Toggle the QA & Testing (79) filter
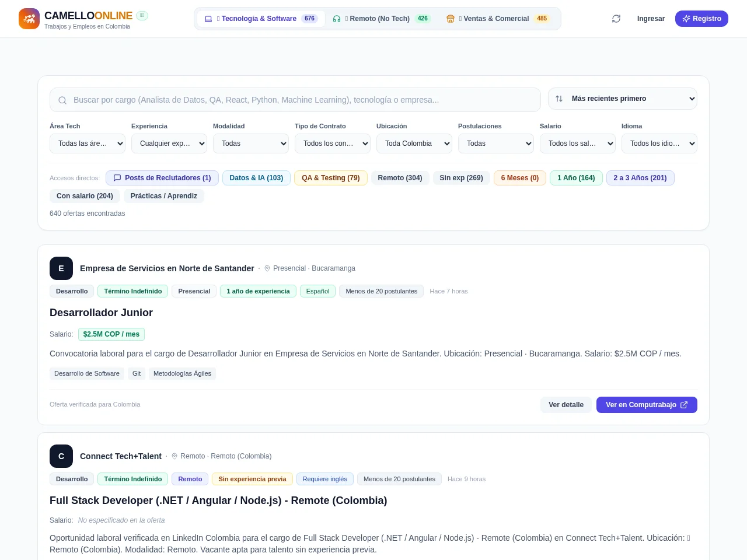Image resolution: width=747 pixels, height=560 pixels. (331, 178)
